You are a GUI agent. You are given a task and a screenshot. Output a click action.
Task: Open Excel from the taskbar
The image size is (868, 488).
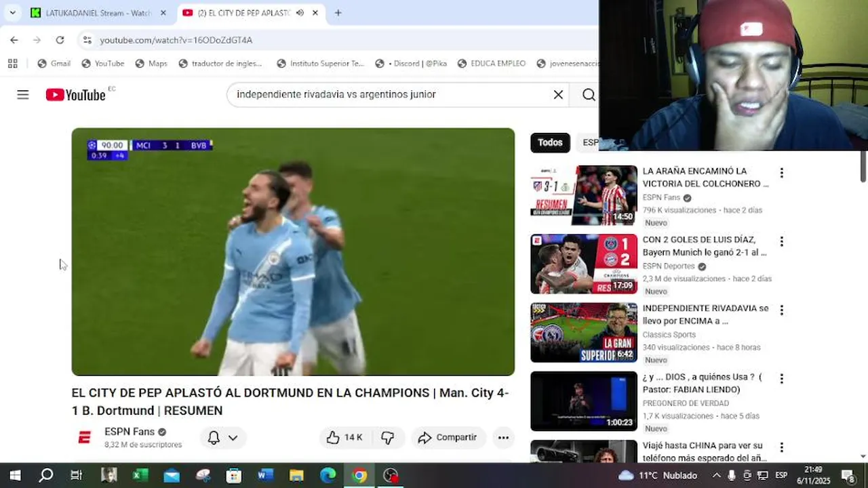coord(140,475)
